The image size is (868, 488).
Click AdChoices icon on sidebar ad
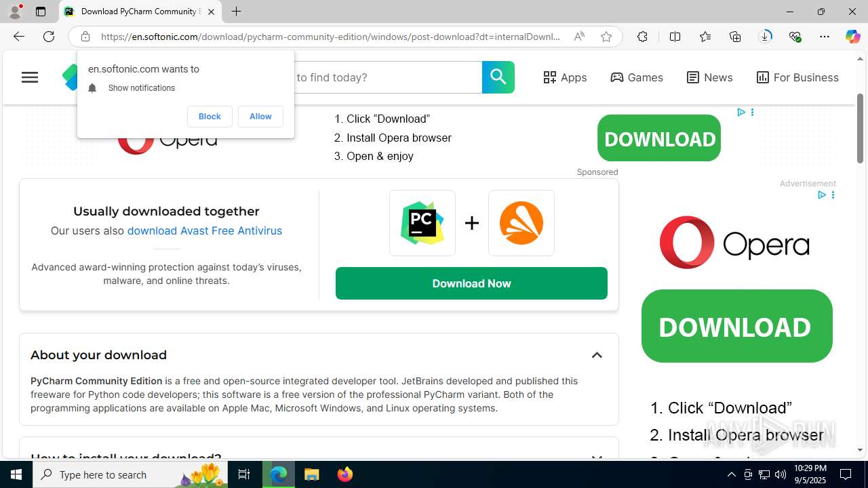coord(821,195)
